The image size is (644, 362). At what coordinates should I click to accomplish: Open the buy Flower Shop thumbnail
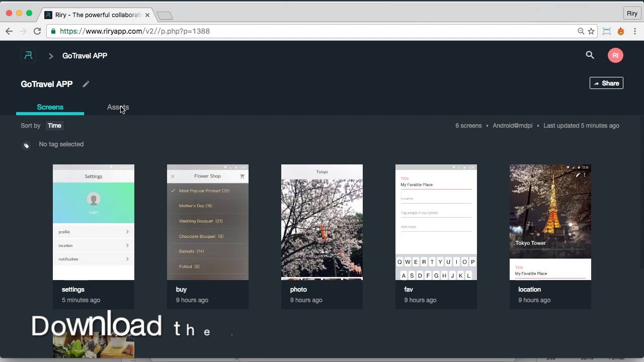208,222
